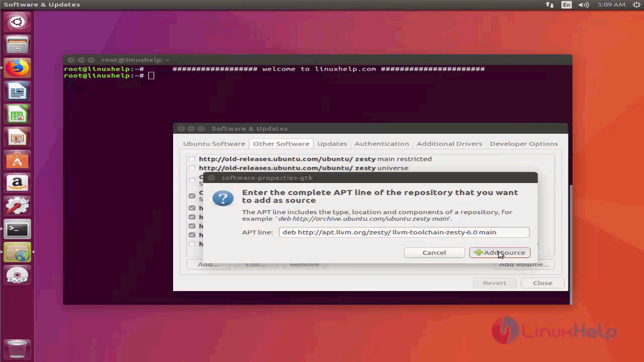The image size is (644, 362).
Task: Open the Trash in the dock
Action: pyautogui.click(x=17, y=348)
